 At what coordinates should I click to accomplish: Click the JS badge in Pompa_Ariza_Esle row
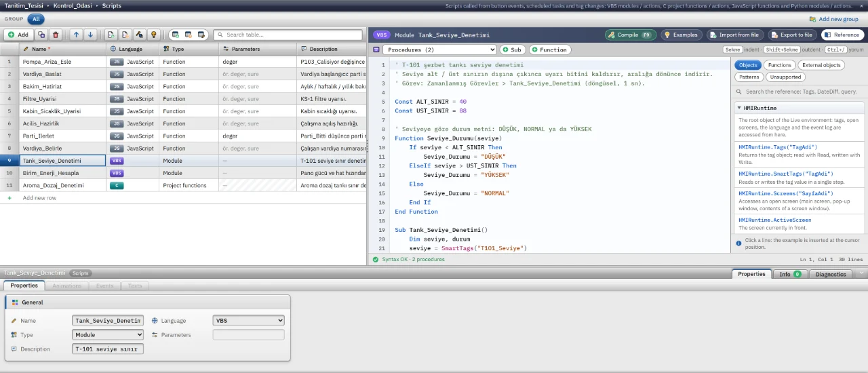[x=117, y=62]
